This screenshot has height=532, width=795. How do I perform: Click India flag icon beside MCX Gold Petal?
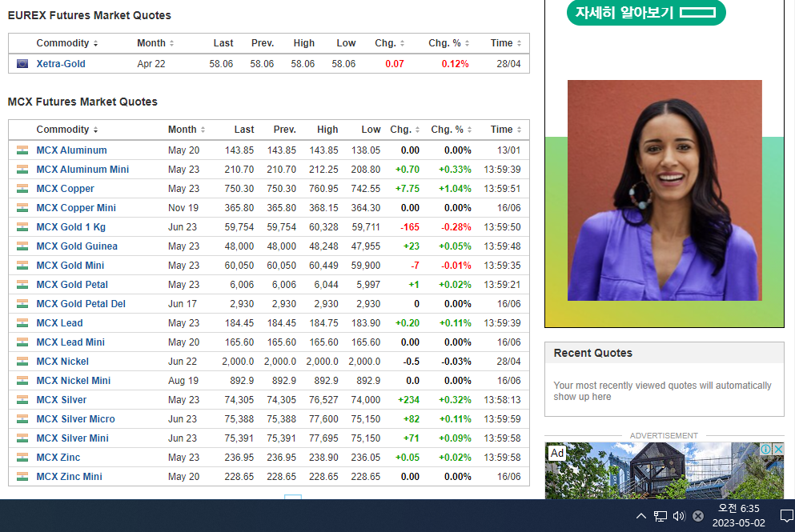coord(22,286)
